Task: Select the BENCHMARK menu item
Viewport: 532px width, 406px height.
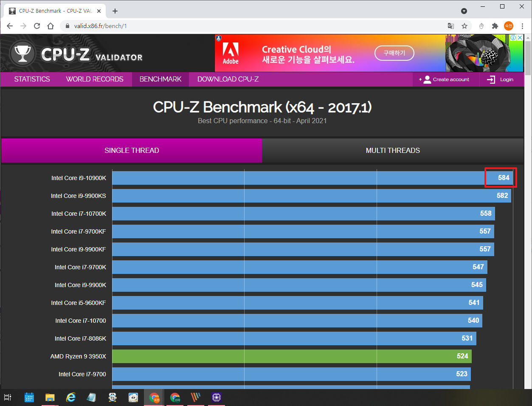Action: (160, 79)
